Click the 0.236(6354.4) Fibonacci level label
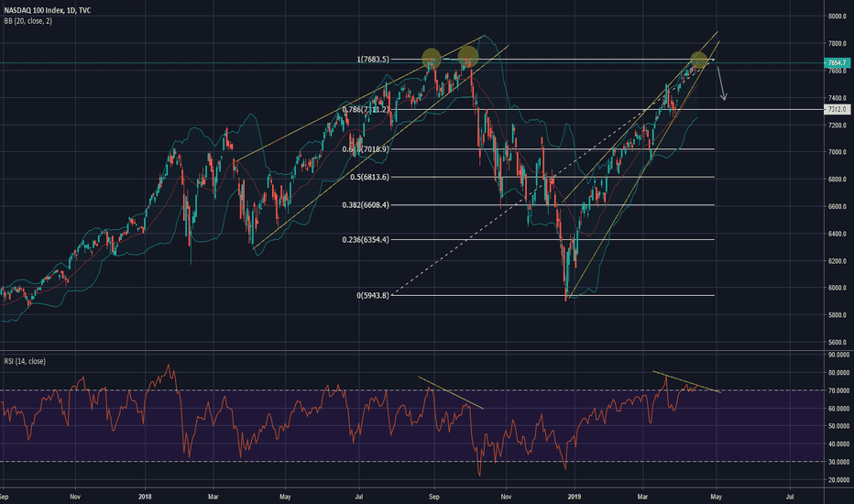Screen dimensions: 854x504 point(366,239)
